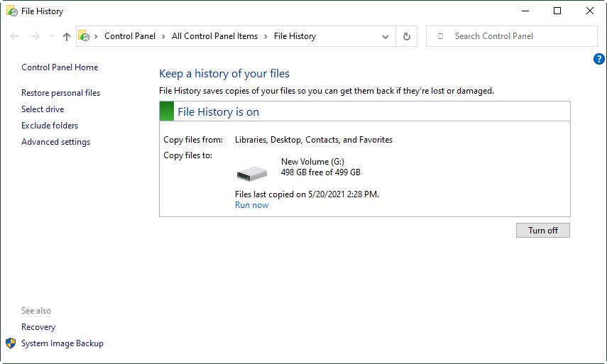Click the File History icon in address bar

84,36
